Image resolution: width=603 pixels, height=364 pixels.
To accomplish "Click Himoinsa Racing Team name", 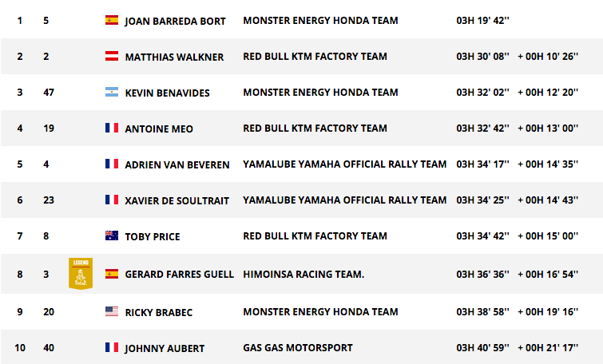I will [303, 274].
